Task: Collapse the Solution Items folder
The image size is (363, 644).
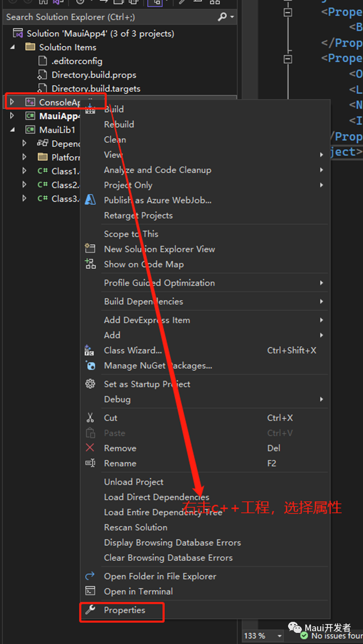Action: coord(12,47)
